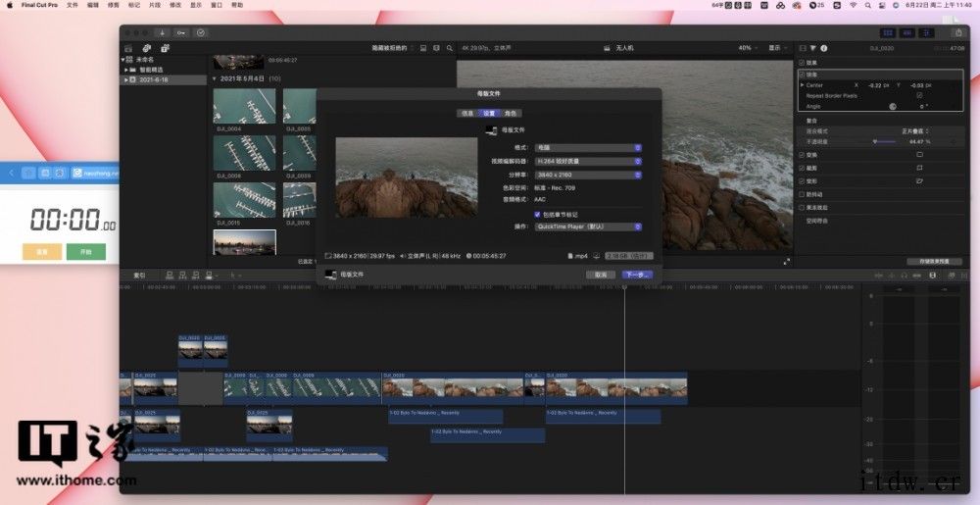Show the Crop onscreen controls icon
Image resolution: width=980 pixels, height=505 pixels.
919,168
